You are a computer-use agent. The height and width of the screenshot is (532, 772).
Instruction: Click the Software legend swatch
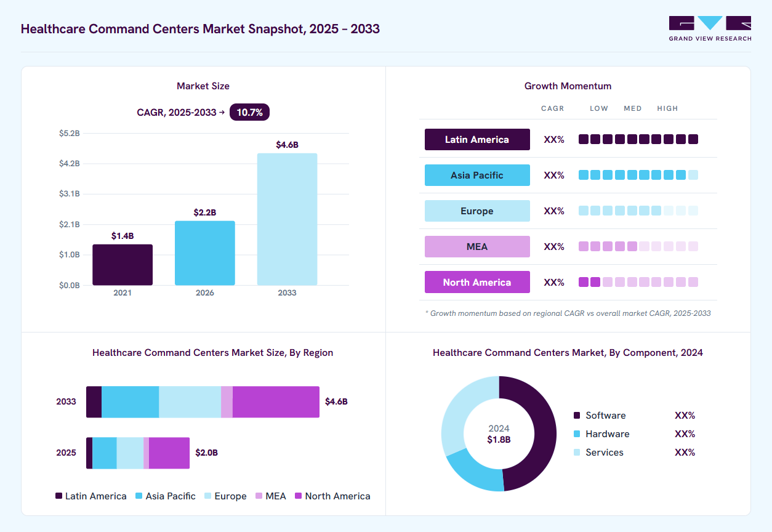click(x=577, y=416)
